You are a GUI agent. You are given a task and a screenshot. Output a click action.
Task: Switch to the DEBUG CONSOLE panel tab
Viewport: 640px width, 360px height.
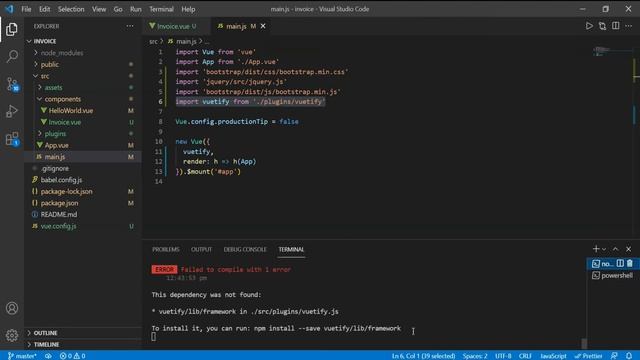tap(245, 249)
